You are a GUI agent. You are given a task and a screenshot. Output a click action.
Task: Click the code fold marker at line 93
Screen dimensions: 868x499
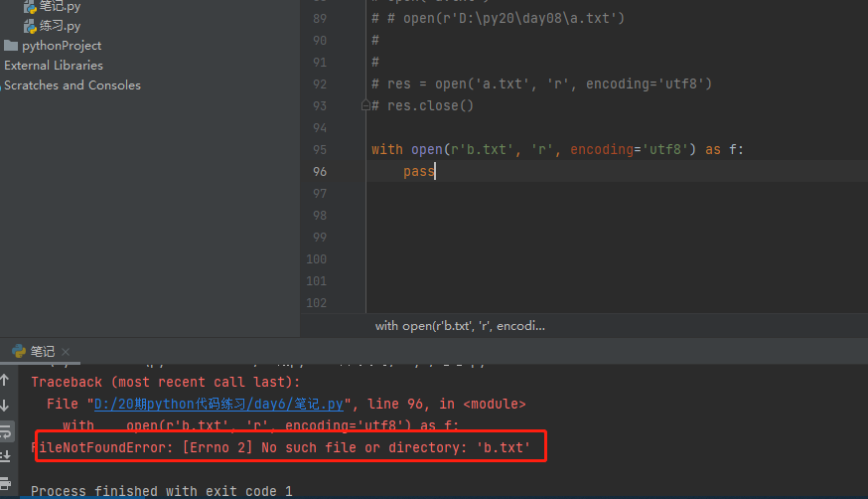[x=365, y=105]
